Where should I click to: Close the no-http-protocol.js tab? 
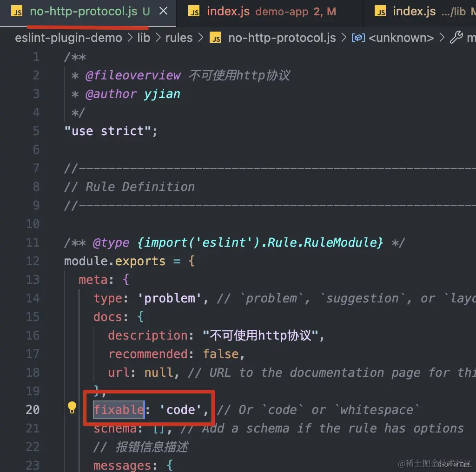[163, 11]
